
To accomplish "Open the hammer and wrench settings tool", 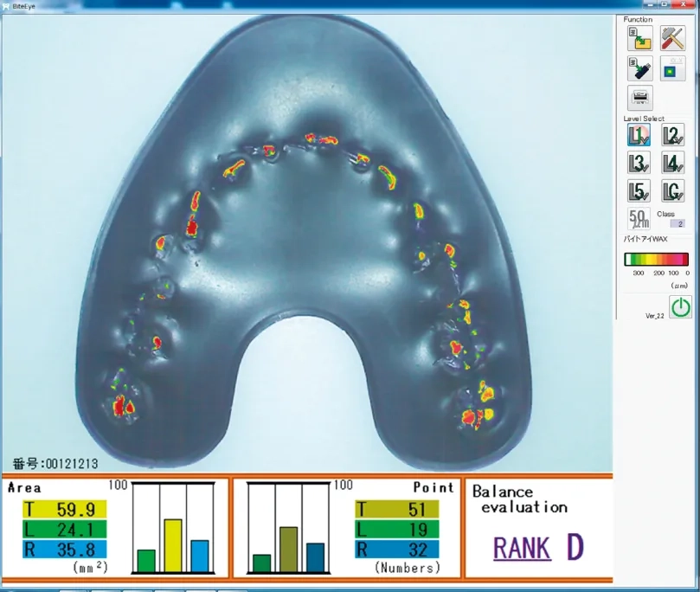I will tap(673, 39).
